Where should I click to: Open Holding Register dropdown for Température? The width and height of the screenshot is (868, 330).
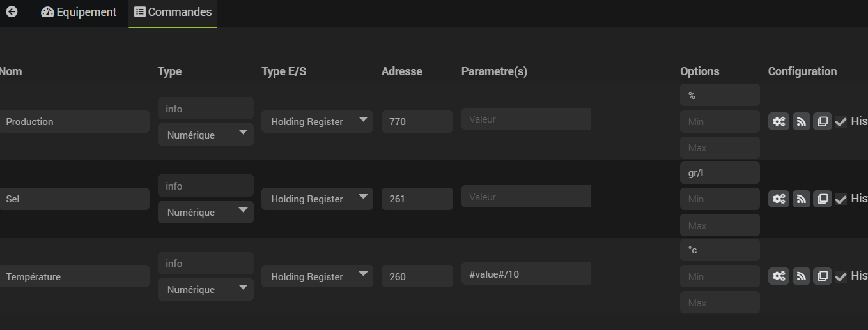[317, 276]
